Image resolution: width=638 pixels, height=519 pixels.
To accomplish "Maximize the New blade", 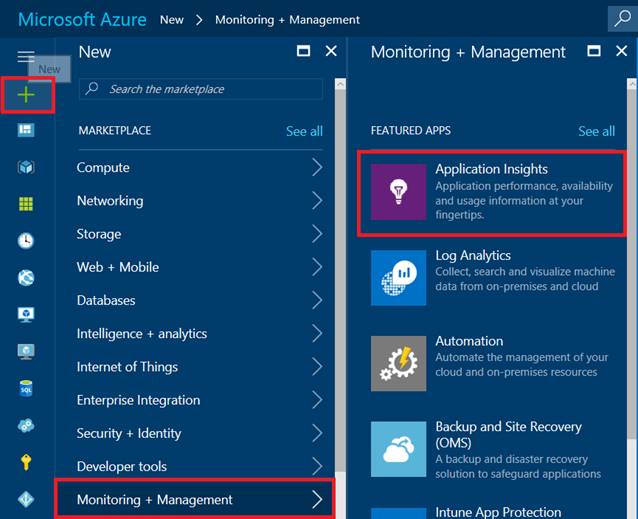I will point(304,51).
